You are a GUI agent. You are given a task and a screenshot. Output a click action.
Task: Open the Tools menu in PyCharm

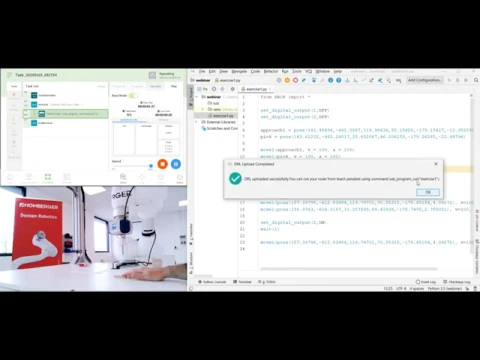pyautogui.click(x=297, y=71)
